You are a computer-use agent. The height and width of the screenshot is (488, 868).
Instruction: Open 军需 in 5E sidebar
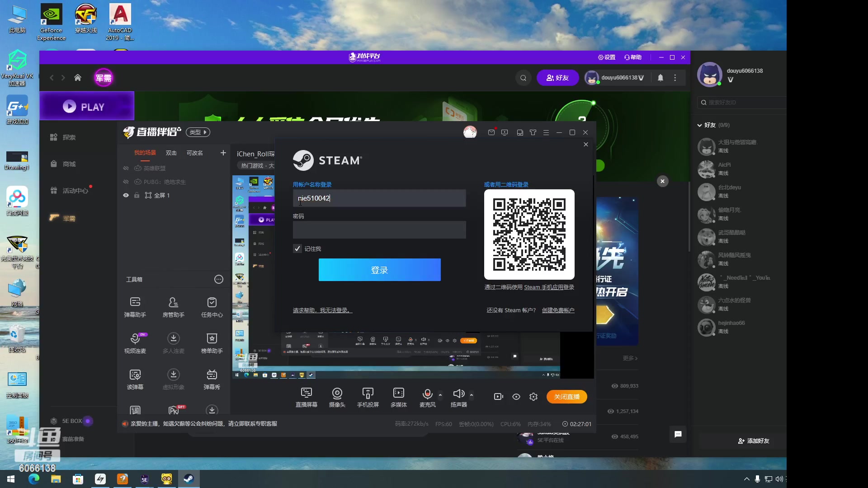pos(63,218)
